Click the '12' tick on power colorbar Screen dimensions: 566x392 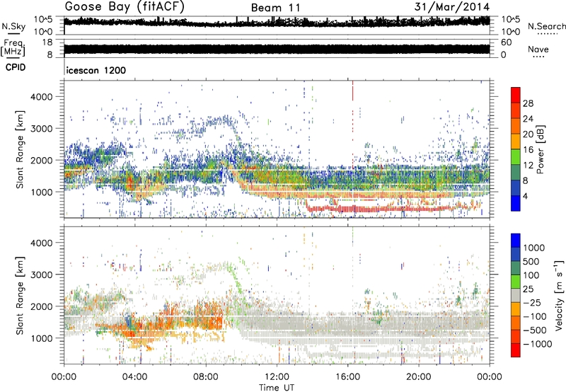528,166
